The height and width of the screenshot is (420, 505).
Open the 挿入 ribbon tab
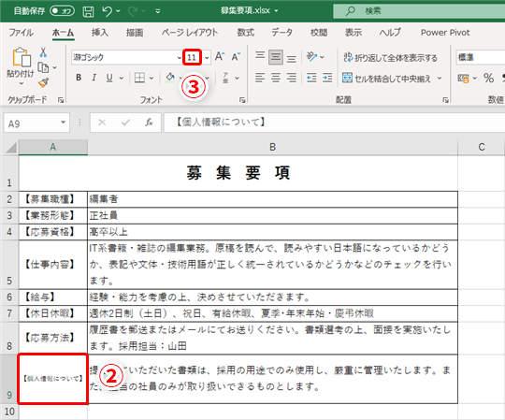tap(99, 32)
